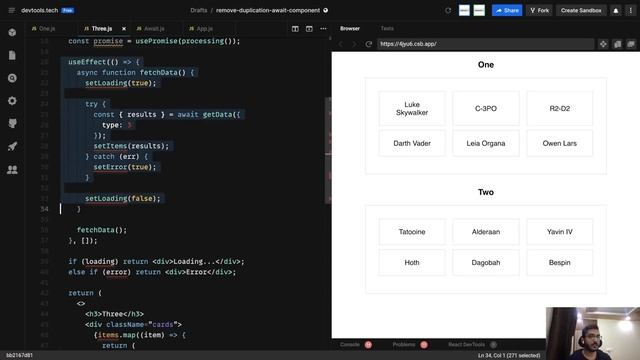Reload the preview browser page
This screenshot has height=360, width=640.
(369, 44)
